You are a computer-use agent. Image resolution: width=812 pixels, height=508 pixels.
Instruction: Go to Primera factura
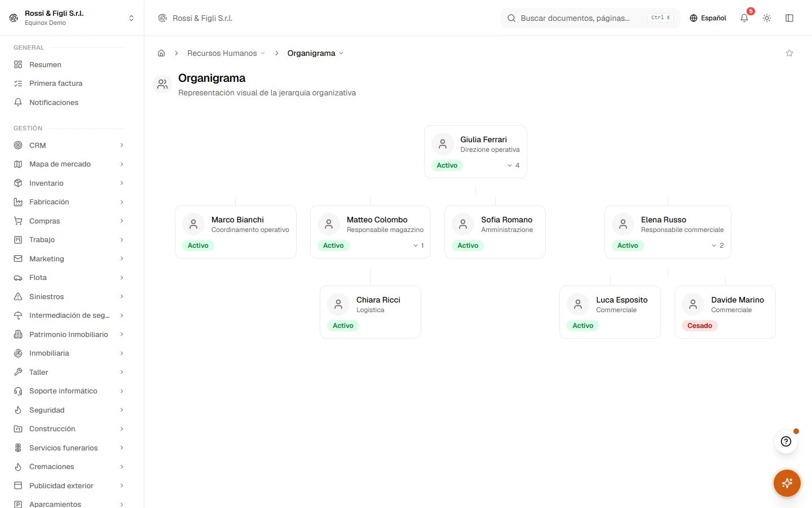[69, 84]
